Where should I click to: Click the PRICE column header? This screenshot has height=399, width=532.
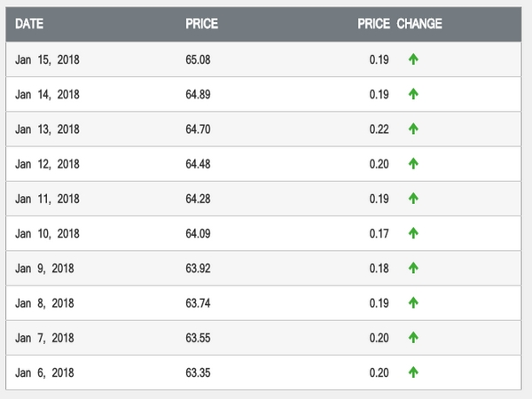(x=201, y=24)
